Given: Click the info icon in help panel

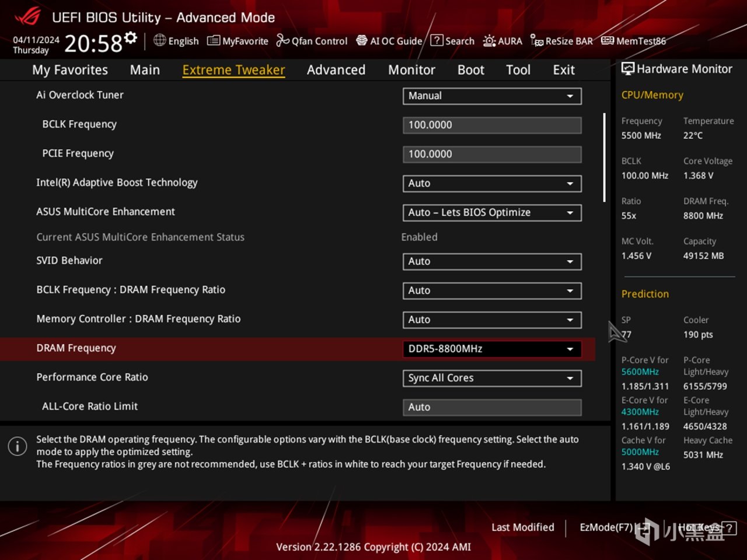Looking at the screenshot, I should (x=18, y=446).
